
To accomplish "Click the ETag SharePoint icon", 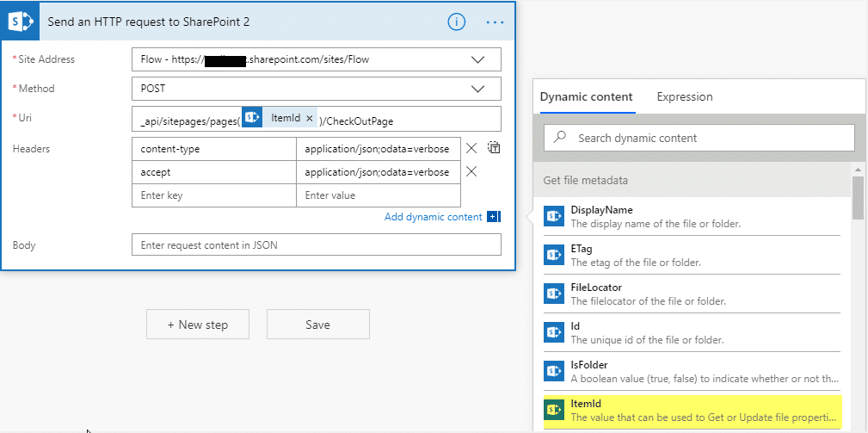I will (553, 255).
